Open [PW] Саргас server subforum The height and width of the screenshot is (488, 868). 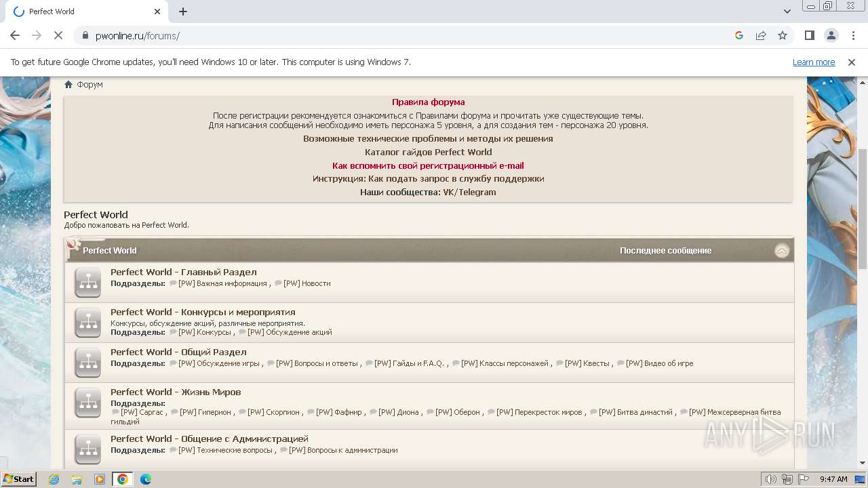(x=142, y=412)
